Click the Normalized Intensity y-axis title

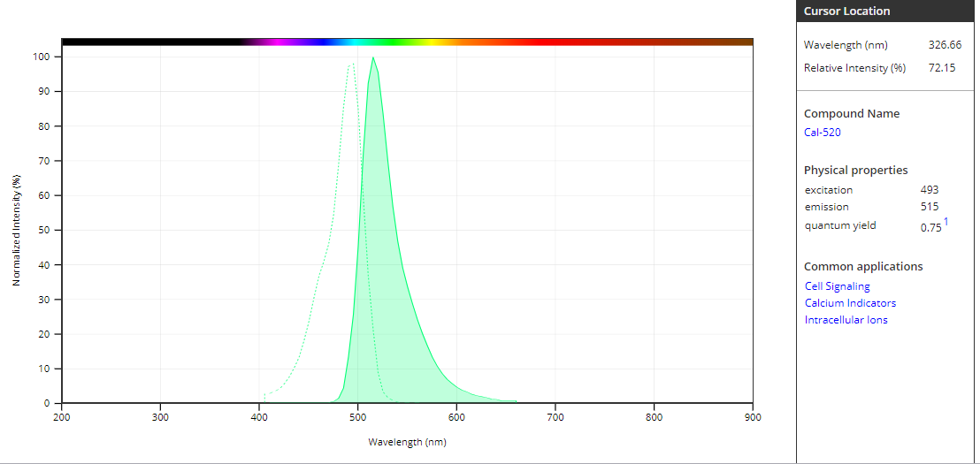click(17, 229)
